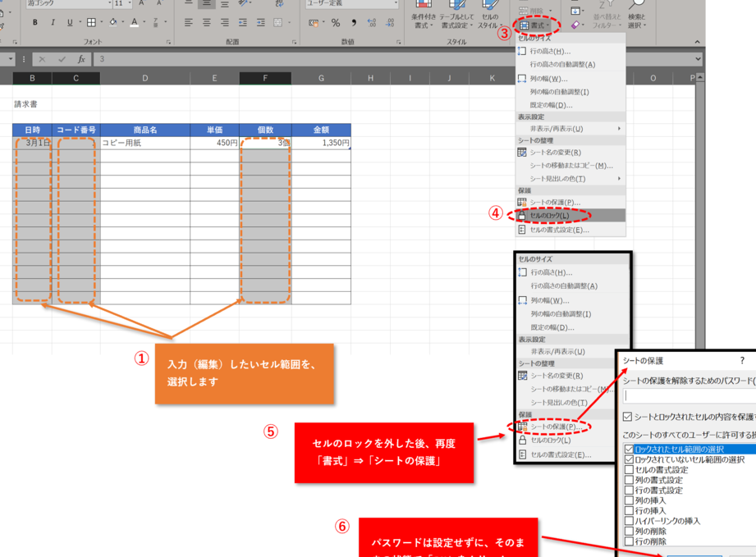Screen dimensions: 756x557
Task: Apply the accounting number format icon
Action: coord(314,23)
